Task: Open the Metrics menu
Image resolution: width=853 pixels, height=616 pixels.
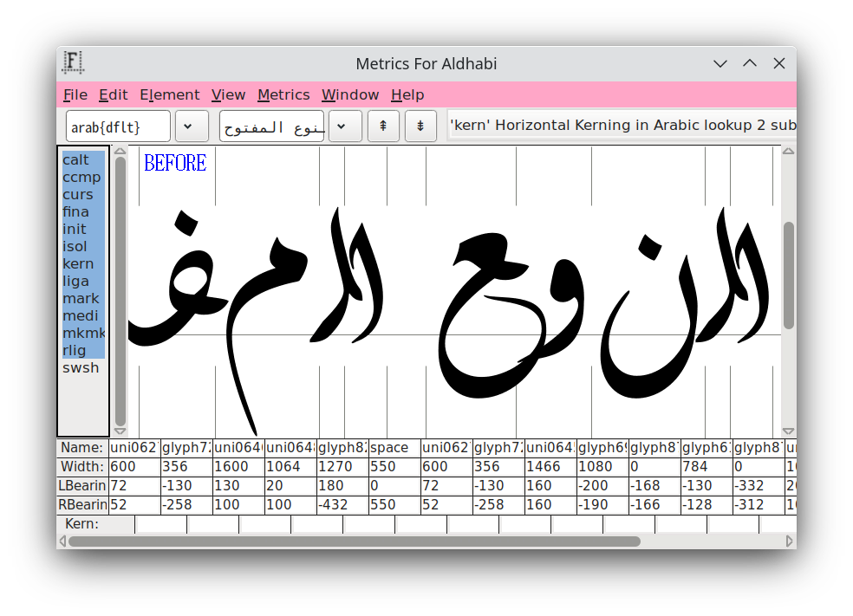Action: [283, 94]
